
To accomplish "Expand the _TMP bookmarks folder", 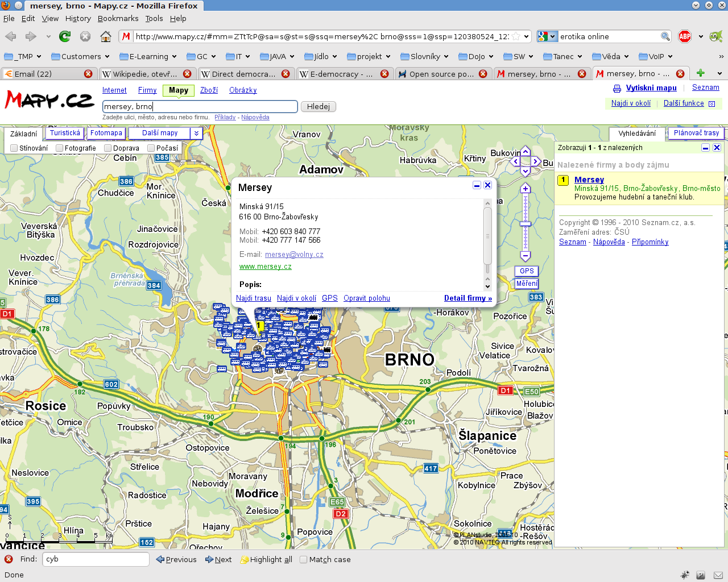I will (x=23, y=56).
